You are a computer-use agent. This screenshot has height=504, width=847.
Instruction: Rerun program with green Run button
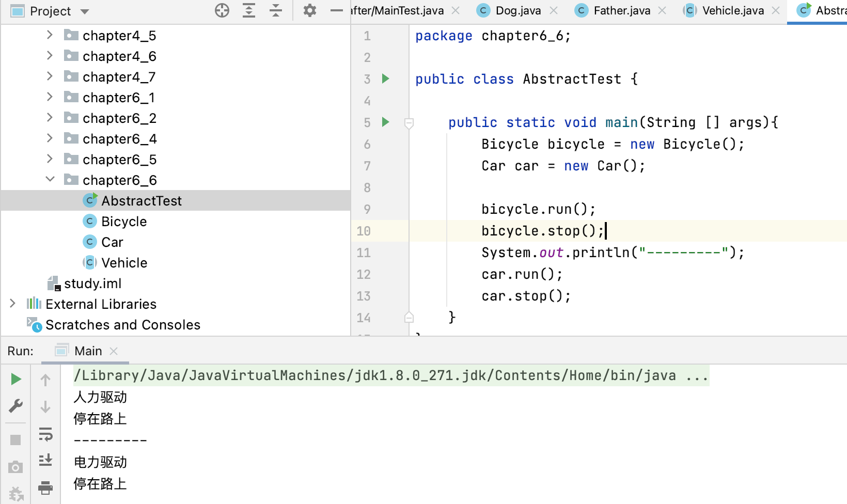(x=16, y=379)
